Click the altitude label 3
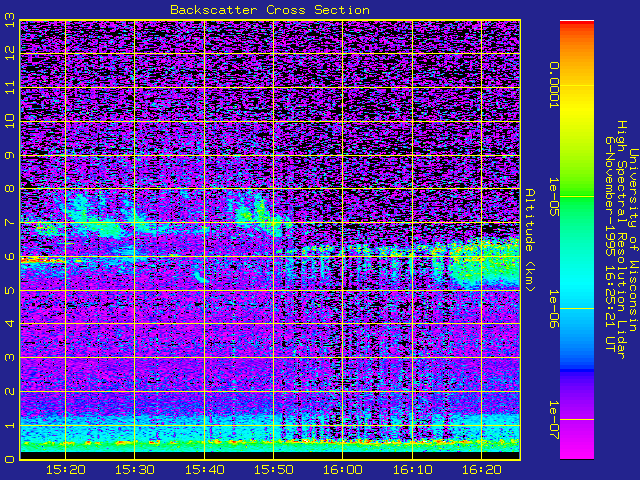Screen dimensions: 640x480 point(10,358)
